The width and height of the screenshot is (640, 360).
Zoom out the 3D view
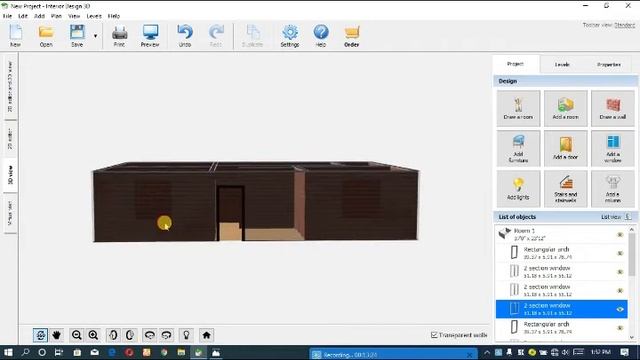76,335
